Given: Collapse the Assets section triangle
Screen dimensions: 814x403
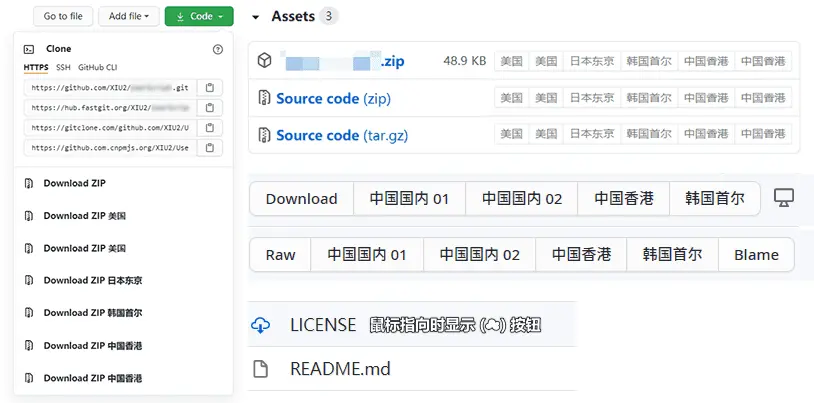Looking at the screenshot, I should pyautogui.click(x=256, y=17).
